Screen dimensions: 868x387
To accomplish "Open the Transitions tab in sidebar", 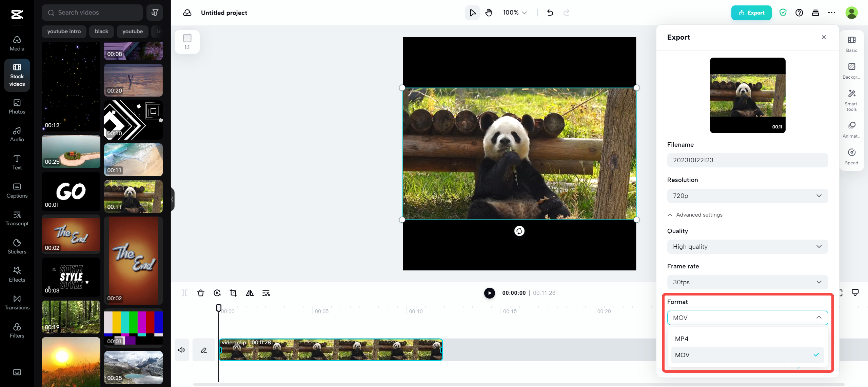I will pyautogui.click(x=17, y=302).
